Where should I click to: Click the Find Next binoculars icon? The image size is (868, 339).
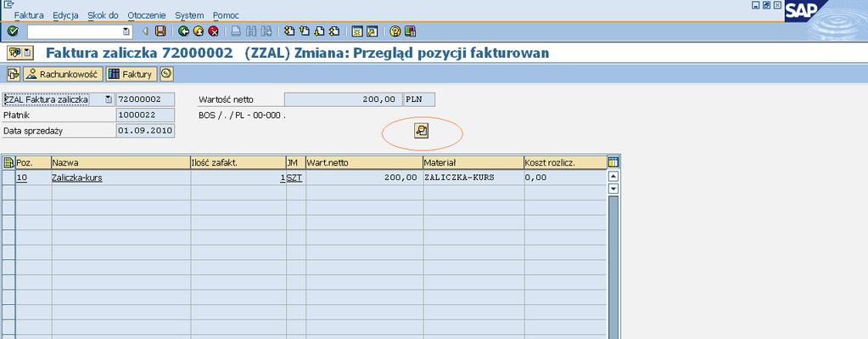266,31
